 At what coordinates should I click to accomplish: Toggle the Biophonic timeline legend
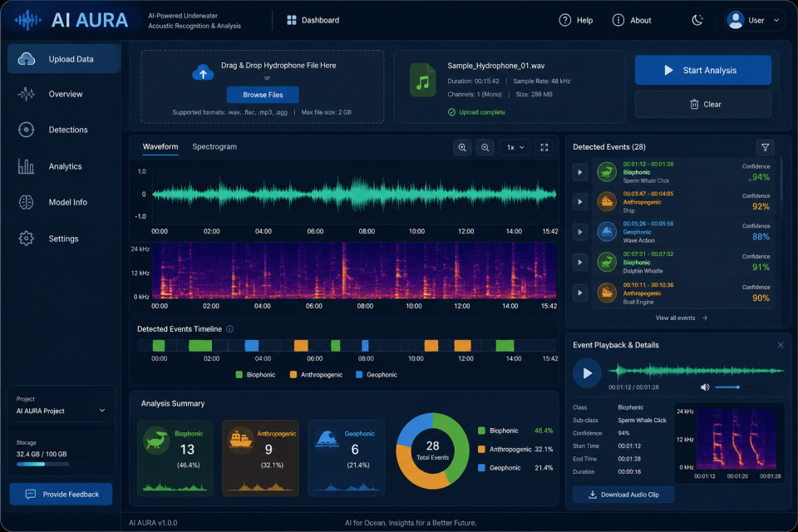[255, 375]
